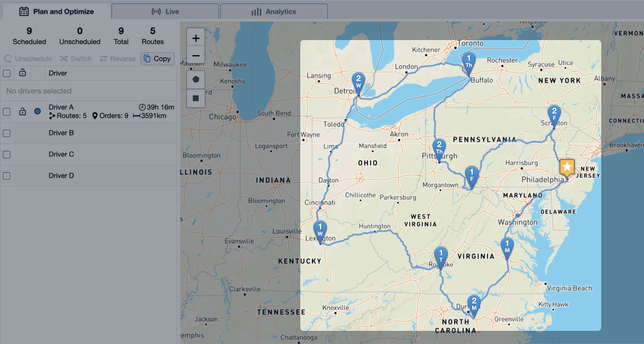The height and width of the screenshot is (344, 644).
Task: Click the location pin icon beside Orders: 9
Action: [95, 116]
